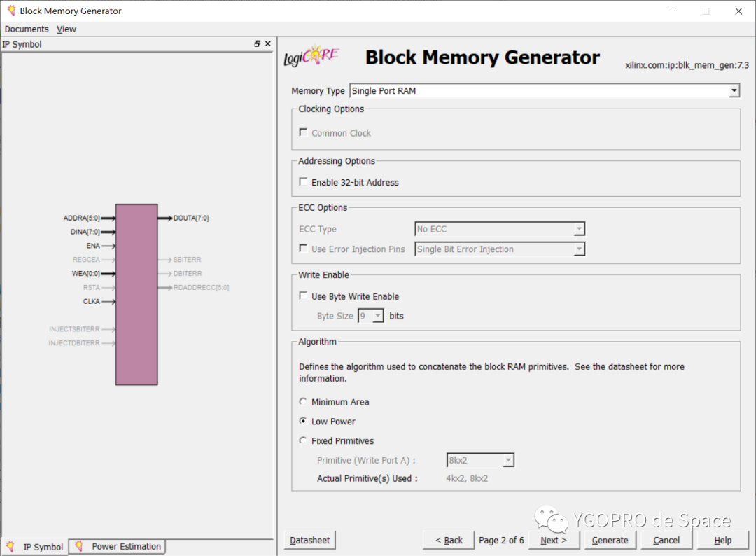Click the bulb icon on IP Symbol tab
This screenshot has height=556, width=756.
[x=10, y=546]
